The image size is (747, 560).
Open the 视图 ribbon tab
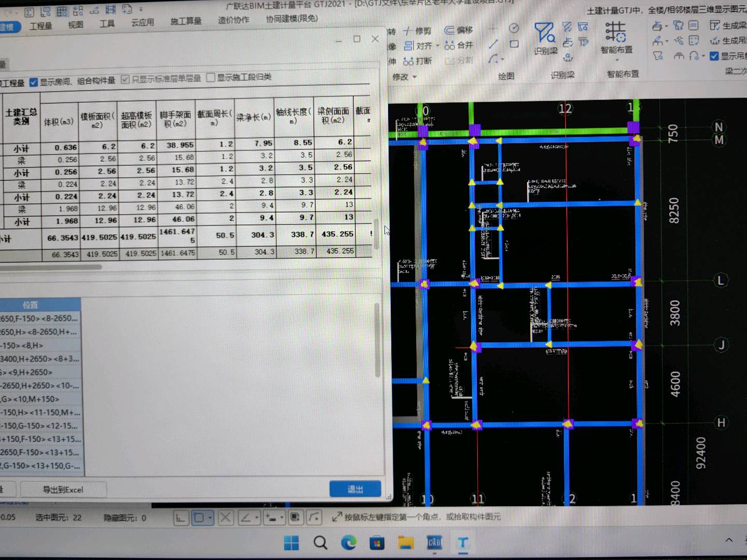point(76,24)
